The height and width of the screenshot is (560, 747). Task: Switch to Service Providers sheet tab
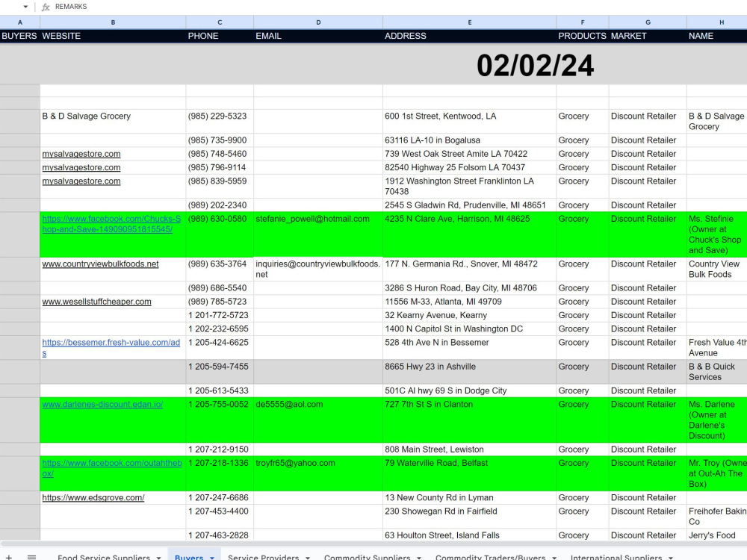(x=263, y=557)
